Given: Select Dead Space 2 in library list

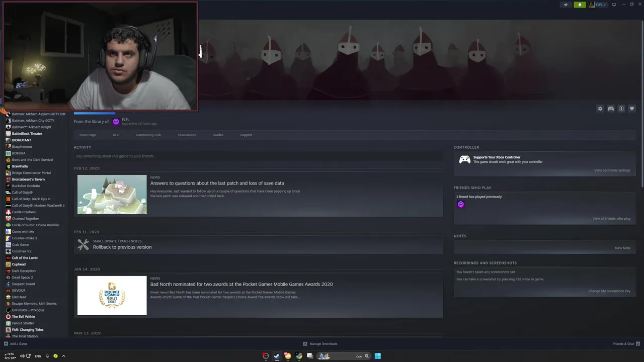Looking at the screenshot, I should coord(23,278).
